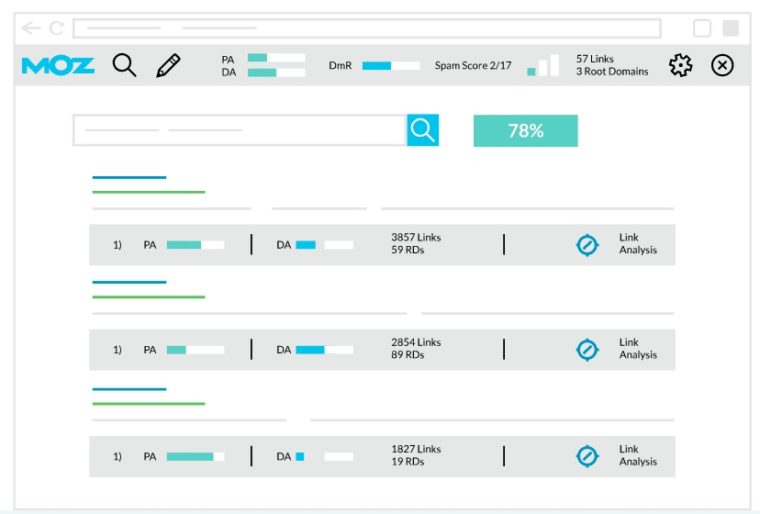Select the pencil highlight tool
The width and height of the screenshot is (760, 514).
(x=169, y=66)
